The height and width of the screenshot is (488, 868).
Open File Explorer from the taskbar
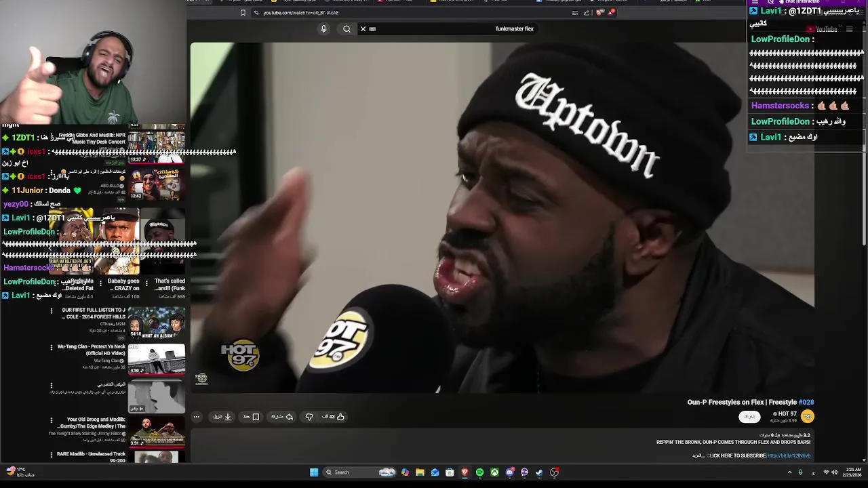click(x=420, y=472)
